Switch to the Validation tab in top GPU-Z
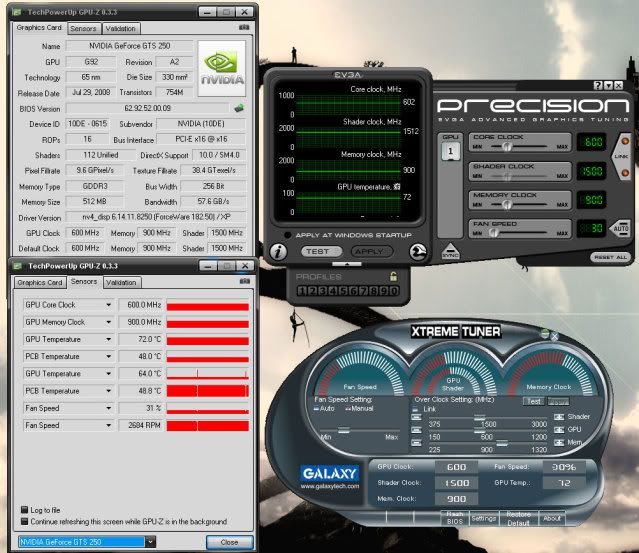Viewport: 639px width, 553px height. click(121, 28)
